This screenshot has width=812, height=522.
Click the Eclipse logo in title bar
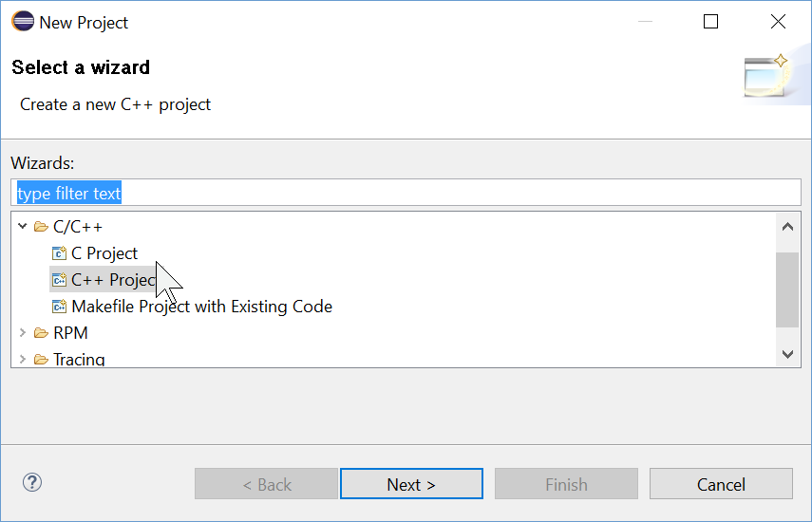pyautogui.click(x=23, y=22)
